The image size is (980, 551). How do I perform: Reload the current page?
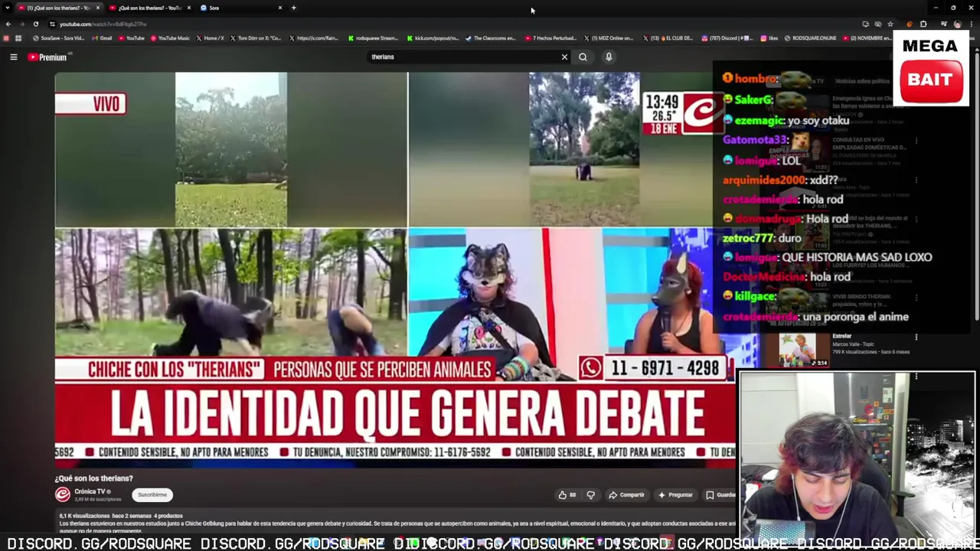point(35,24)
